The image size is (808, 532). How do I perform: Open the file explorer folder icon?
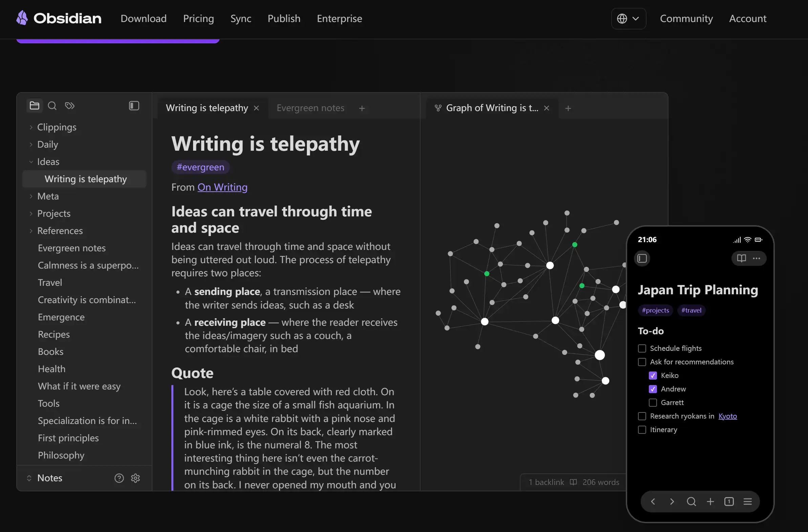[34, 106]
